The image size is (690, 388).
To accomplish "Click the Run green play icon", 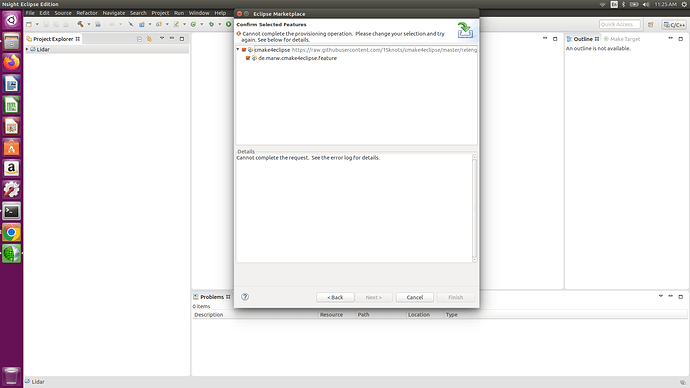I will coord(228,24).
